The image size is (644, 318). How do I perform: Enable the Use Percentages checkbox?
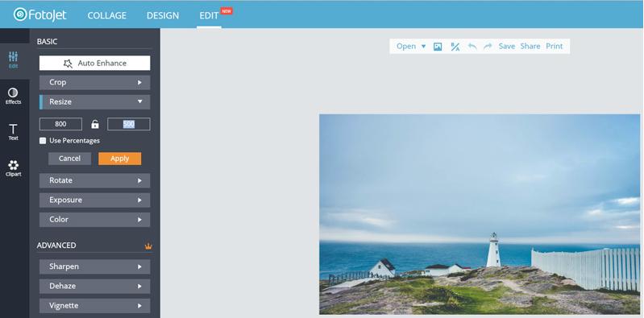click(x=43, y=141)
